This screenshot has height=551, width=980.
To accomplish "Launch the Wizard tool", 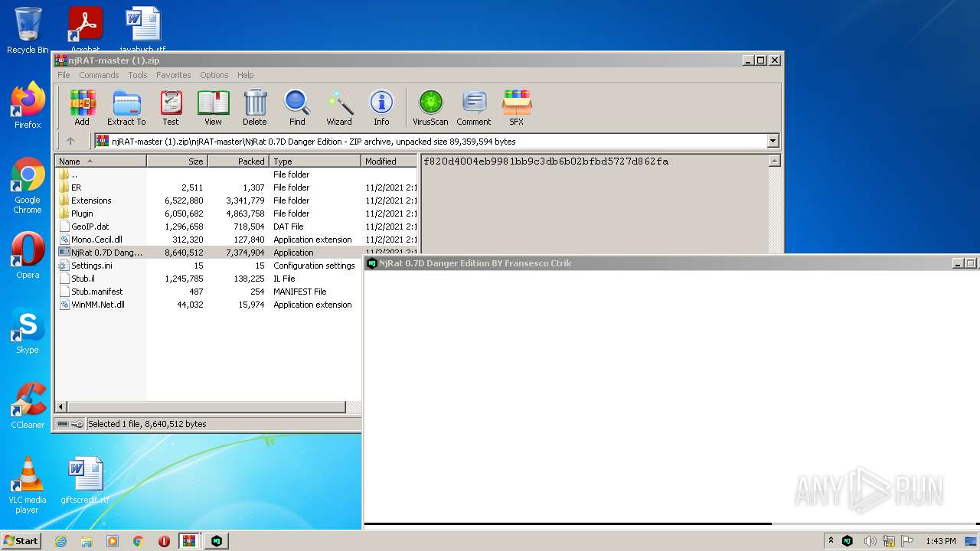I will [339, 108].
